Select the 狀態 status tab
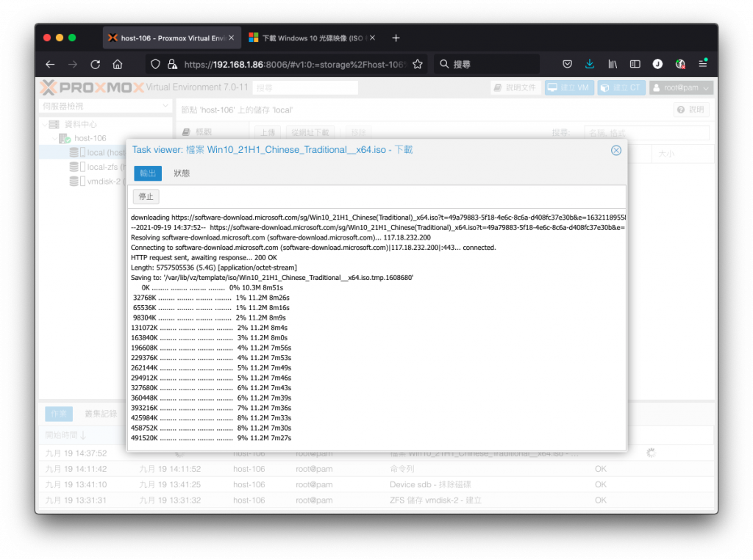753x560 pixels. 182,173
